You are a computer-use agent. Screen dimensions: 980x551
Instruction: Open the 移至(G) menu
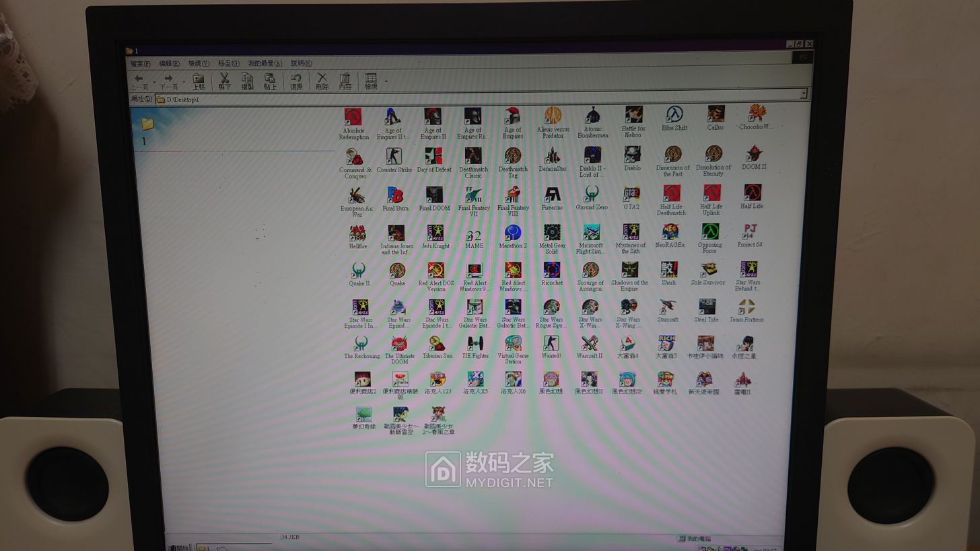pos(228,63)
